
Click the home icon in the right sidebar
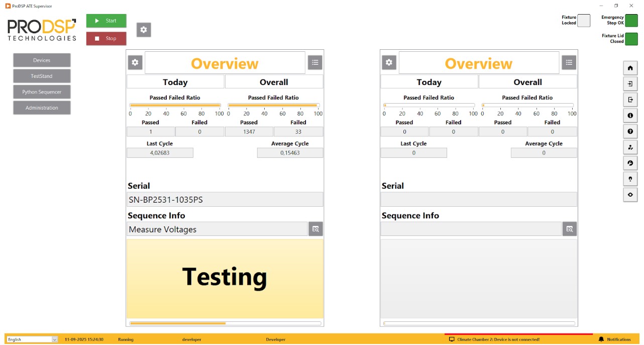tap(630, 68)
